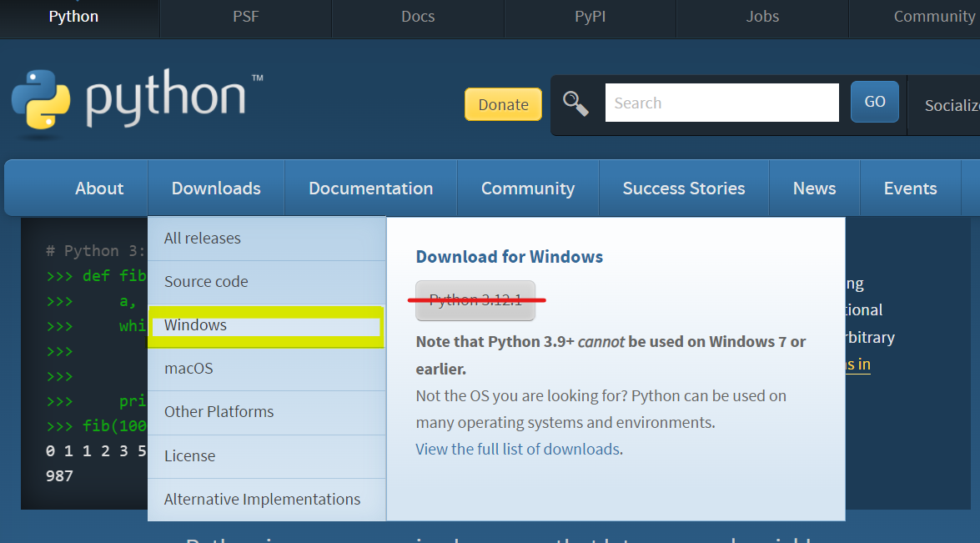Image resolution: width=980 pixels, height=543 pixels.
Task: Select Alternative Implementations in Downloads dropdown
Action: pyautogui.click(x=267, y=500)
